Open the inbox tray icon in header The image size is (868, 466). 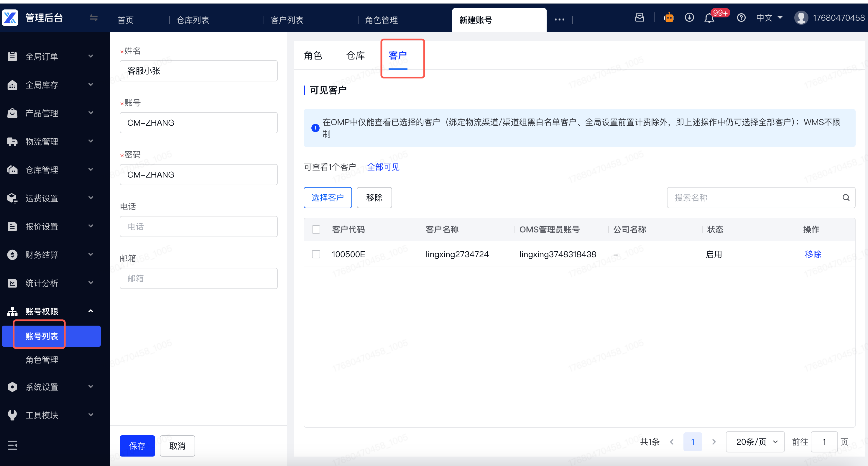(640, 17)
